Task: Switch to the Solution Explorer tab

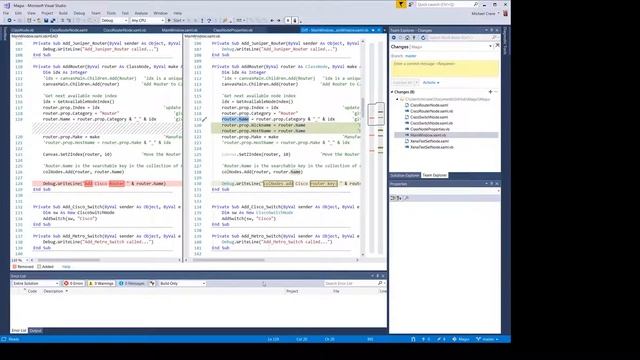Action: point(404,175)
